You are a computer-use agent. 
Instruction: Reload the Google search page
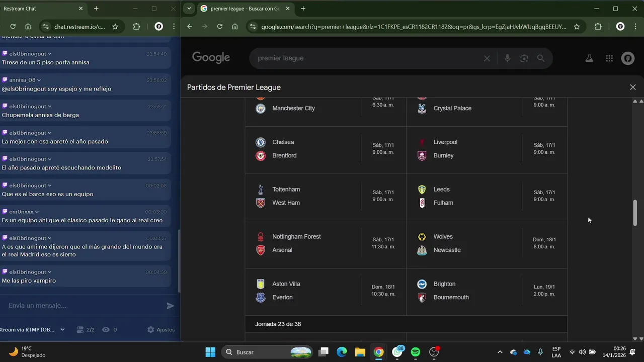click(220, 27)
